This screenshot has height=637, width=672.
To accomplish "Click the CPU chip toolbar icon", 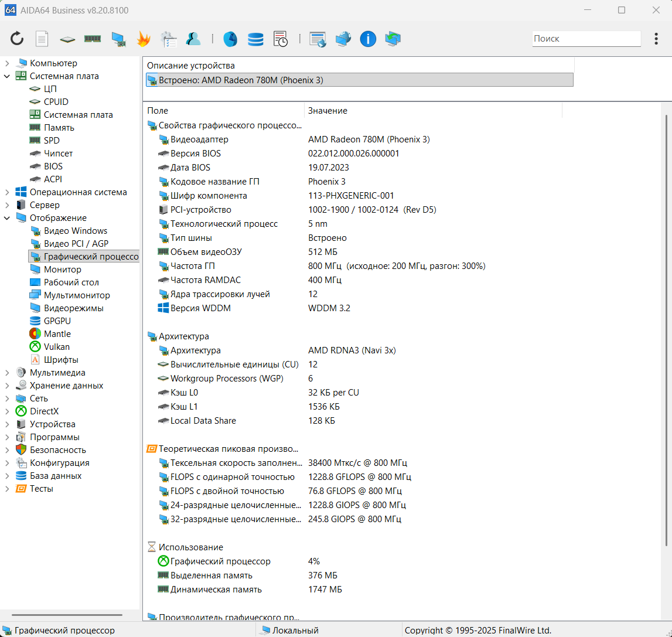I will click(x=67, y=39).
